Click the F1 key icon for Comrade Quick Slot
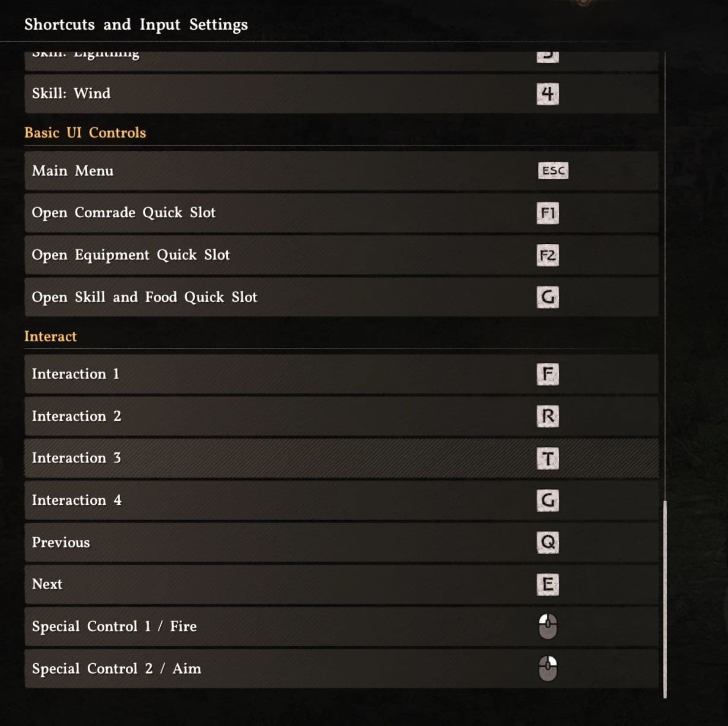728x726 pixels. click(547, 213)
